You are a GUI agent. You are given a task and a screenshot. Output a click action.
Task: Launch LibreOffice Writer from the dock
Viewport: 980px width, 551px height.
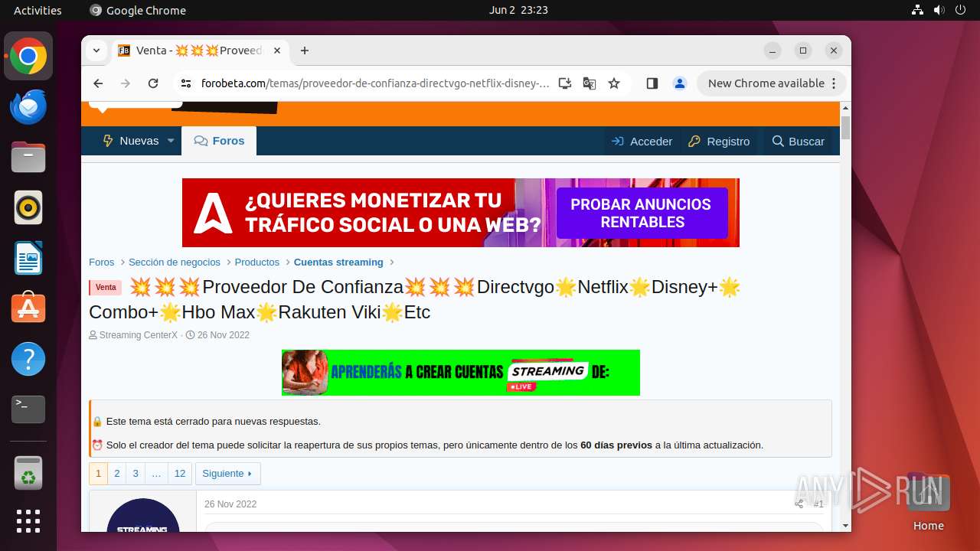[x=28, y=258]
